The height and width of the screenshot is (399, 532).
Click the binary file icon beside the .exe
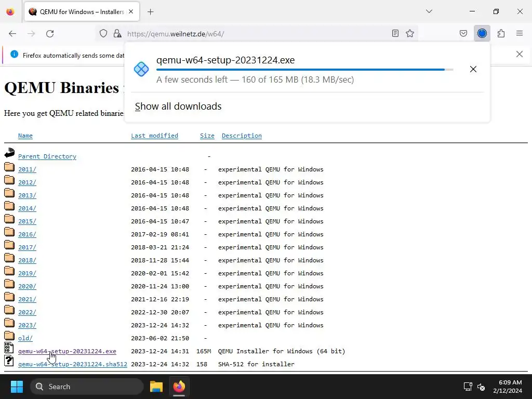(x=9, y=348)
